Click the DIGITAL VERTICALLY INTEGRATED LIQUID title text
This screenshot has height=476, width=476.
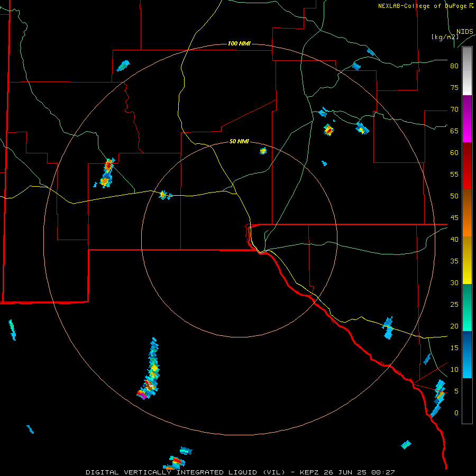pyautogui.click(x=172, y=472)
